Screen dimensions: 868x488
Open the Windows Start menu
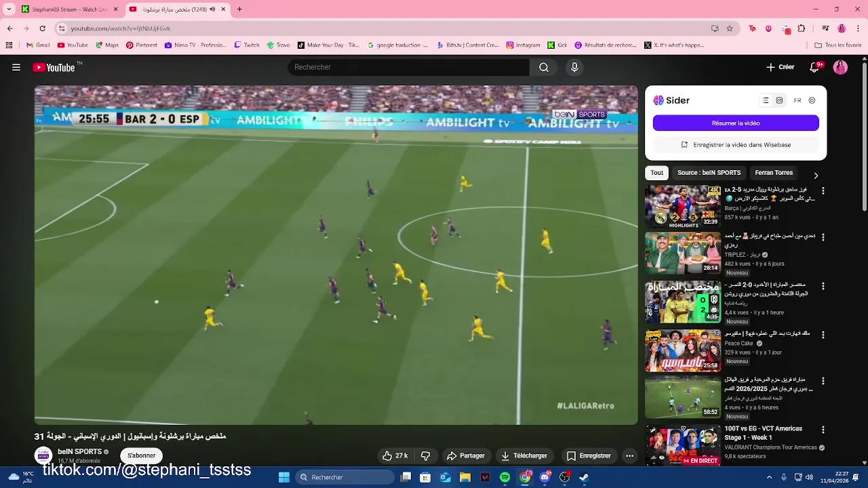tap(284, 477)
